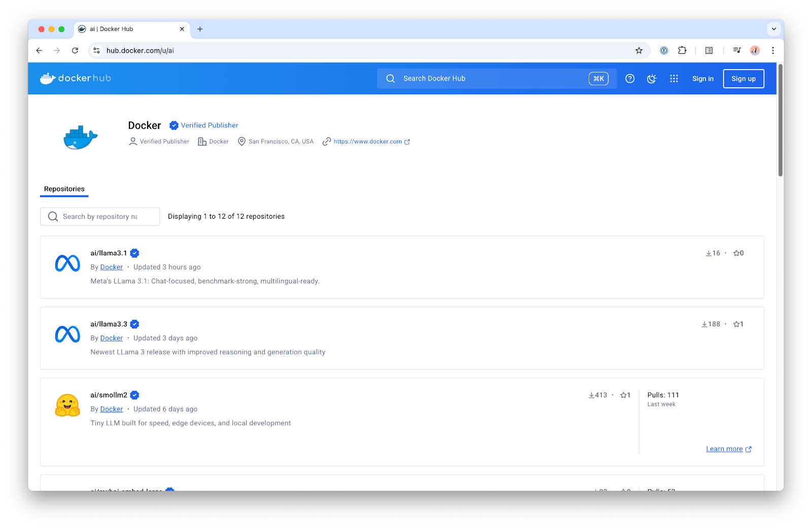Click the repository name search field
This screenshot has height=528, width=812.
[100, 216]
